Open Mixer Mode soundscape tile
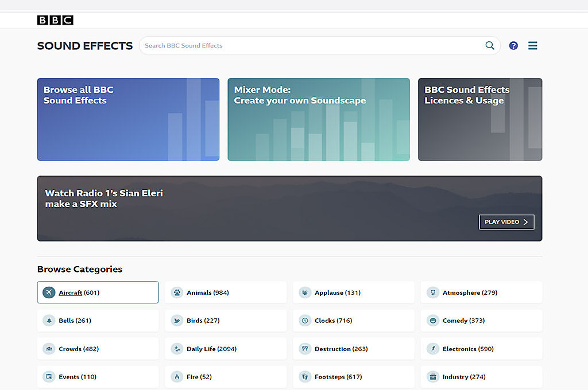The height and width of the screenshot is (390, 588). pyautogui.click(x=319, y=119)
